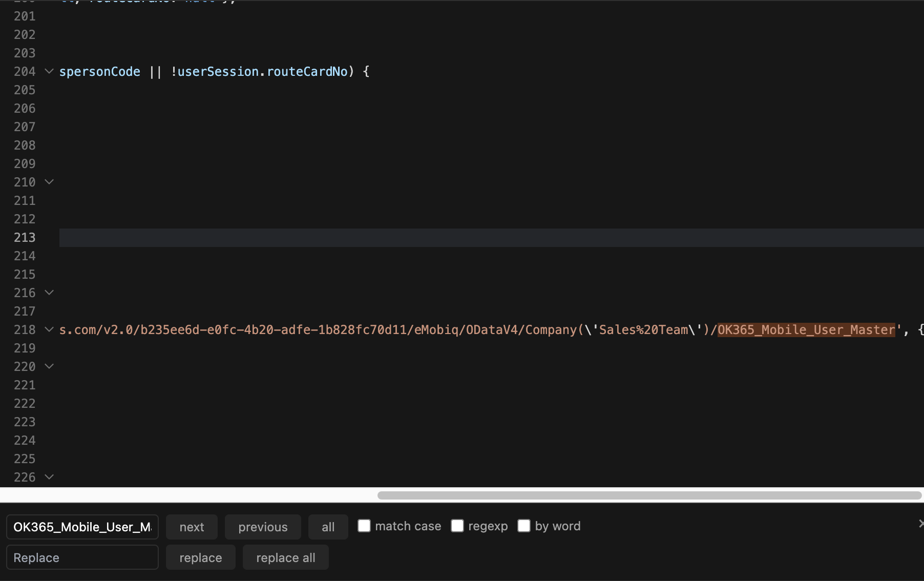Image resolution: width=924 pixels, height=581 pixels.
Task: Go to the previous search match
Action: 263,527
